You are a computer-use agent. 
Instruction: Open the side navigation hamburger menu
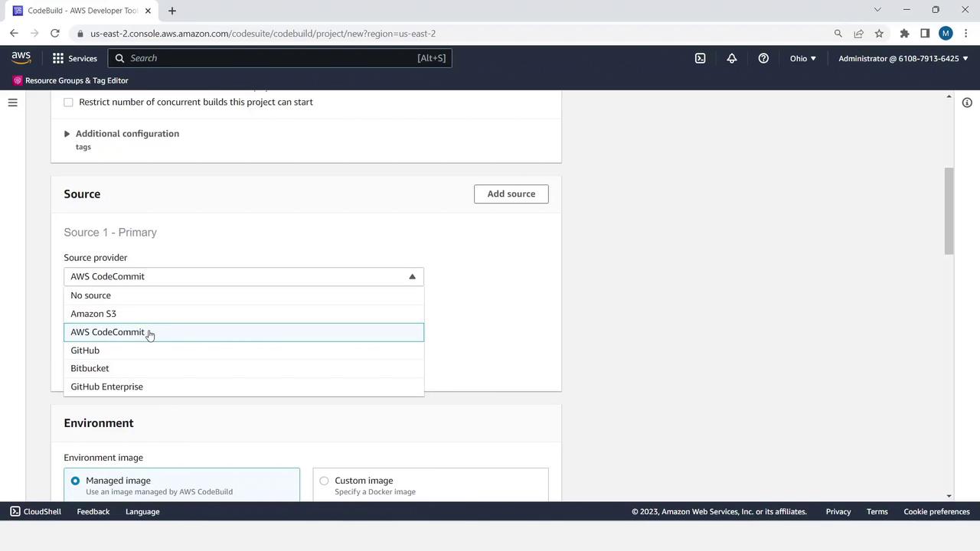pos(12,103)
